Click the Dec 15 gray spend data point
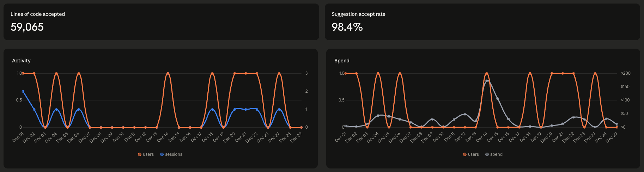 [x=498, y=99]
